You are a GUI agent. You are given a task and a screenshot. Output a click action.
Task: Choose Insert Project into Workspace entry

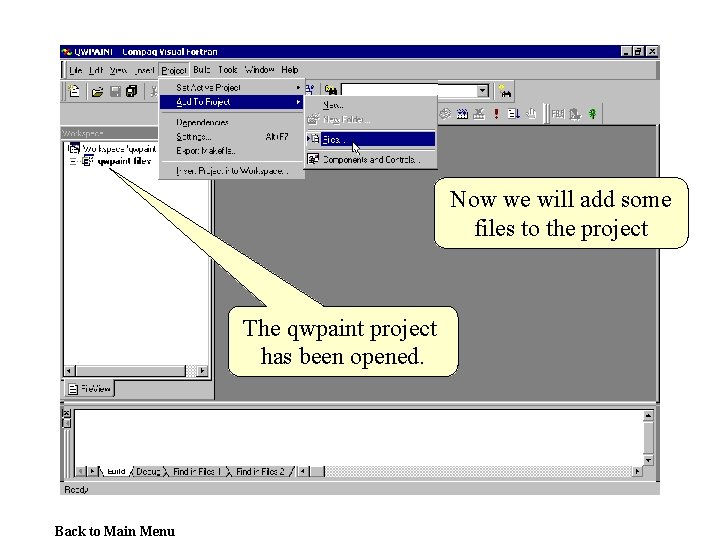point(231,171)
